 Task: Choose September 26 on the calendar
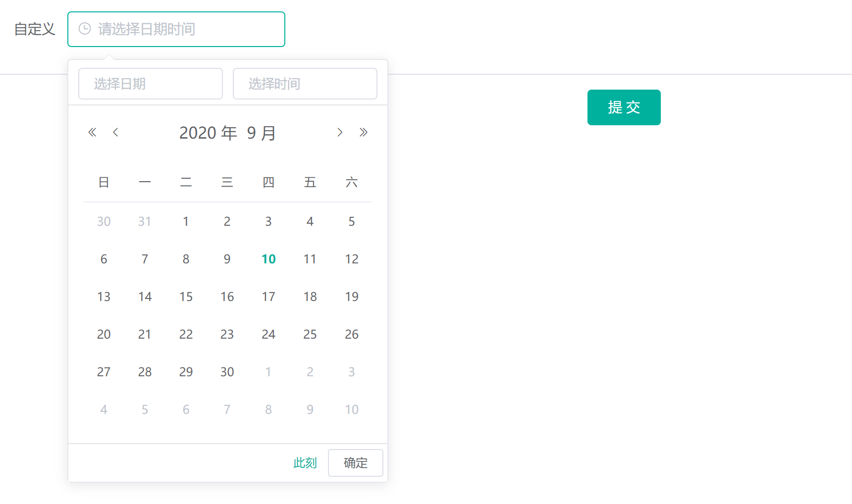pos(352,334)
